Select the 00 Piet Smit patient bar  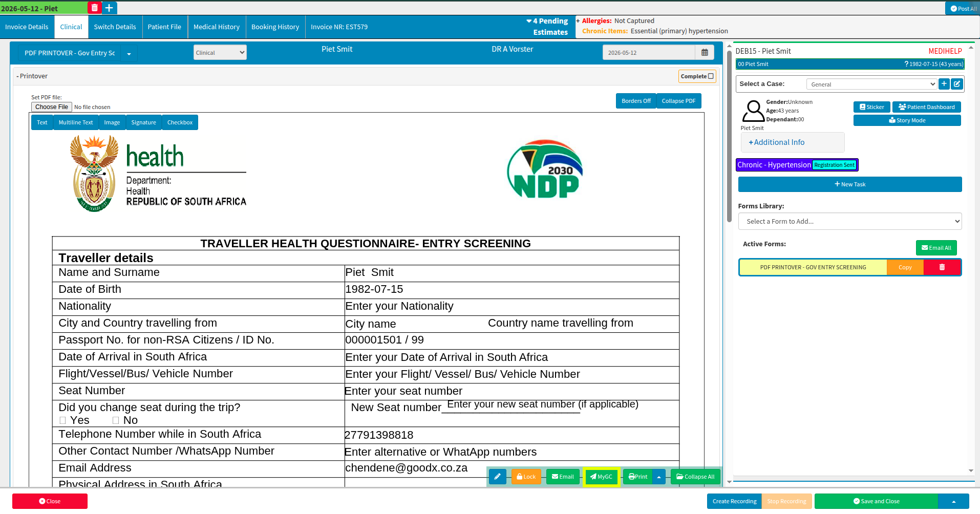[850, 64]
